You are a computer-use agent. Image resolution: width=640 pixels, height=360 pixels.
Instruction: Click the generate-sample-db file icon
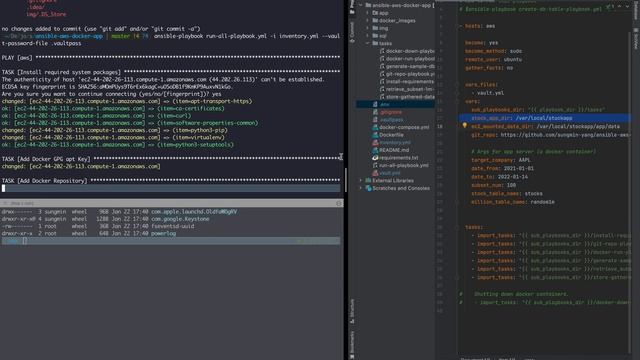pos(382,66)
